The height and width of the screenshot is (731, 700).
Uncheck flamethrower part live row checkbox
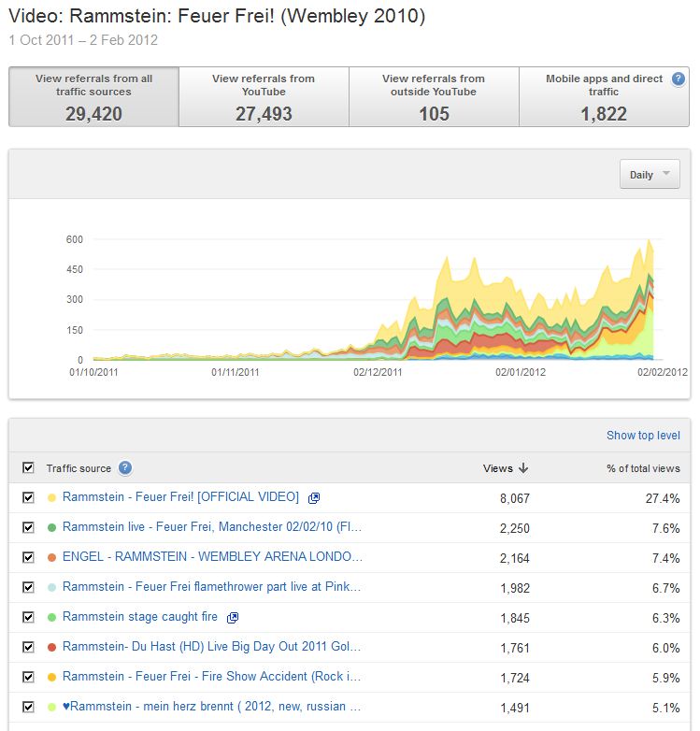tap(28, 587)
